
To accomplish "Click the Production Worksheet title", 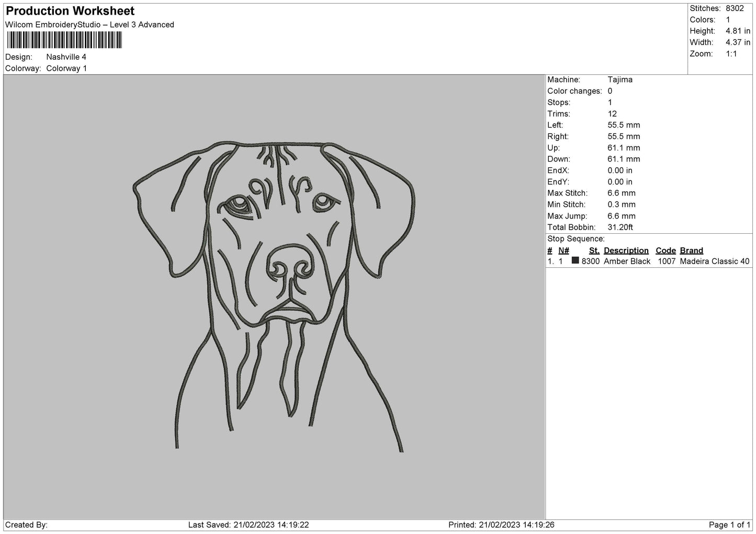I will tap(70, 11).
